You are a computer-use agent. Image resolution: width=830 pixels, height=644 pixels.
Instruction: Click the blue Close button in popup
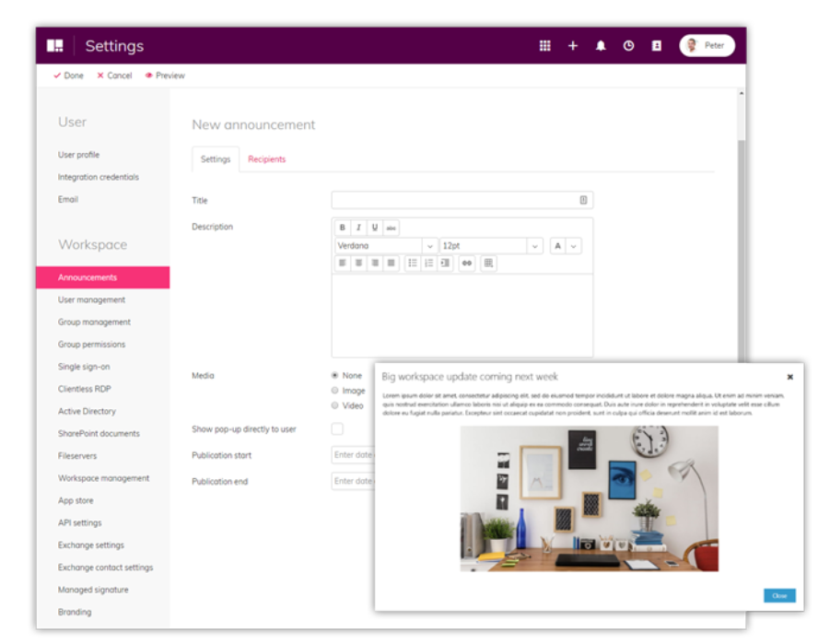(x=779, y=596)
